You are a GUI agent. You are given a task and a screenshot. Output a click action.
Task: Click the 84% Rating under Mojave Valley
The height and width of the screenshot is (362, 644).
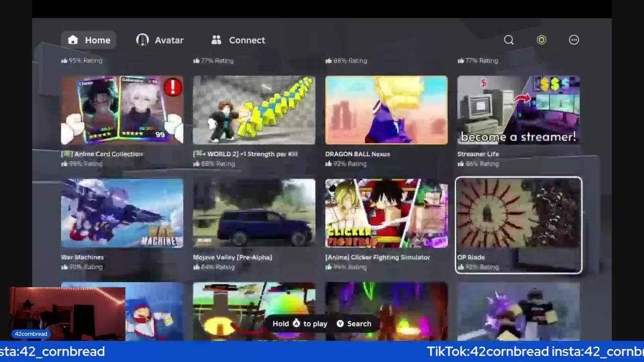214,267
